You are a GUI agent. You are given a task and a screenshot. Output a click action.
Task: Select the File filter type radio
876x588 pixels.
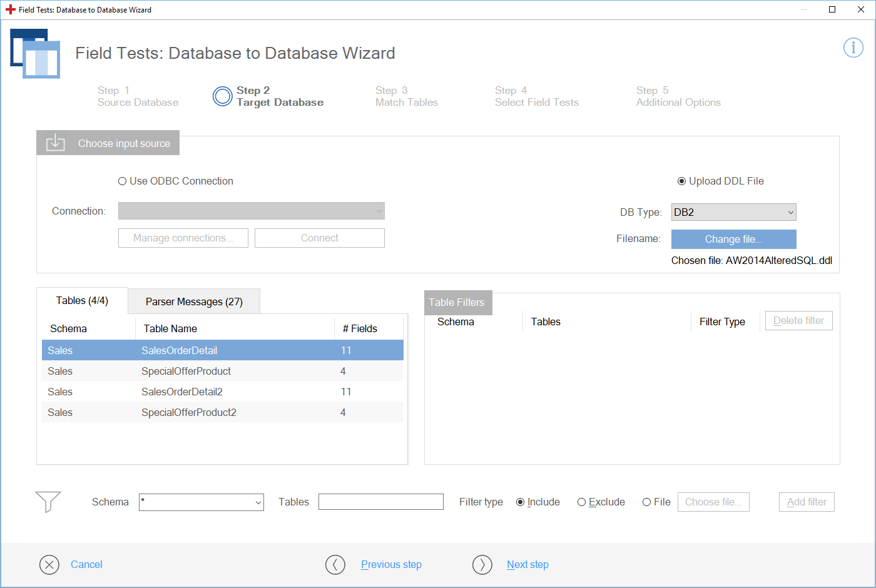click(x=646, y=502)
